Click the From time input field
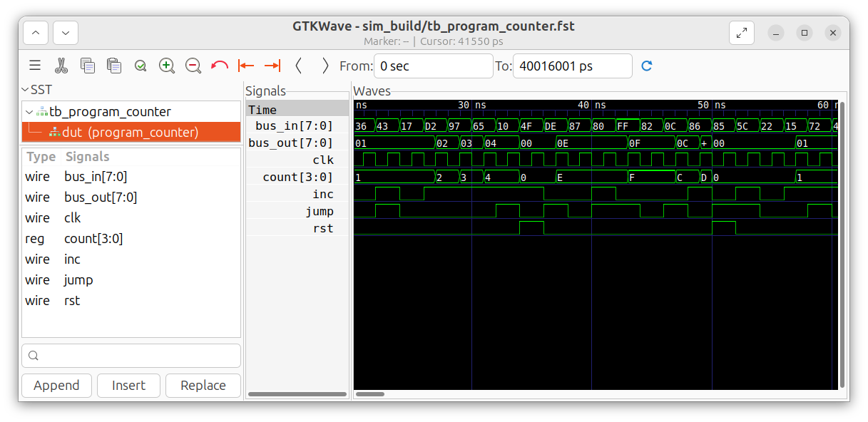 click(433, 66)
